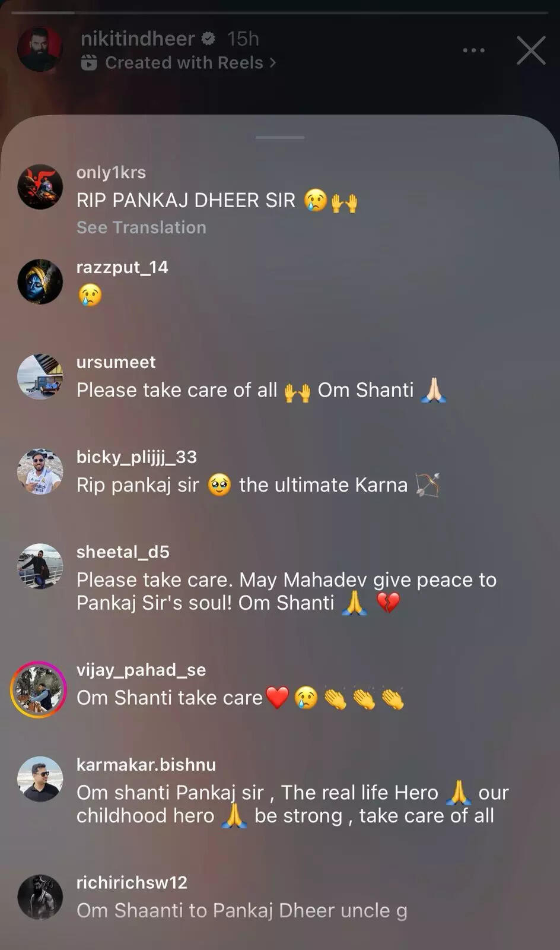Open ursumeet's profile picture
Image resolution: width=560 pixels, height=950 pixels.
(40, 376)
